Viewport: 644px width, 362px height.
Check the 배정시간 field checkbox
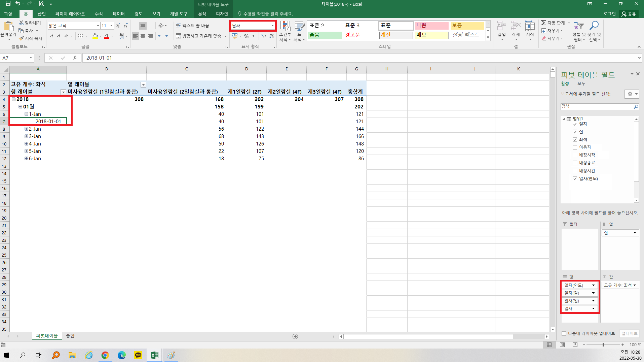click(x=575, y=171)
